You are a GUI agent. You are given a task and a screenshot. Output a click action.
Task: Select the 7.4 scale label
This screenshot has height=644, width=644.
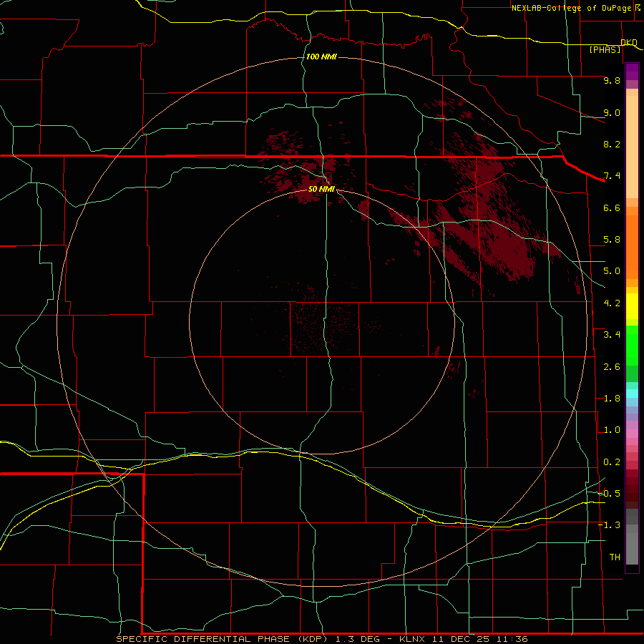612,176
